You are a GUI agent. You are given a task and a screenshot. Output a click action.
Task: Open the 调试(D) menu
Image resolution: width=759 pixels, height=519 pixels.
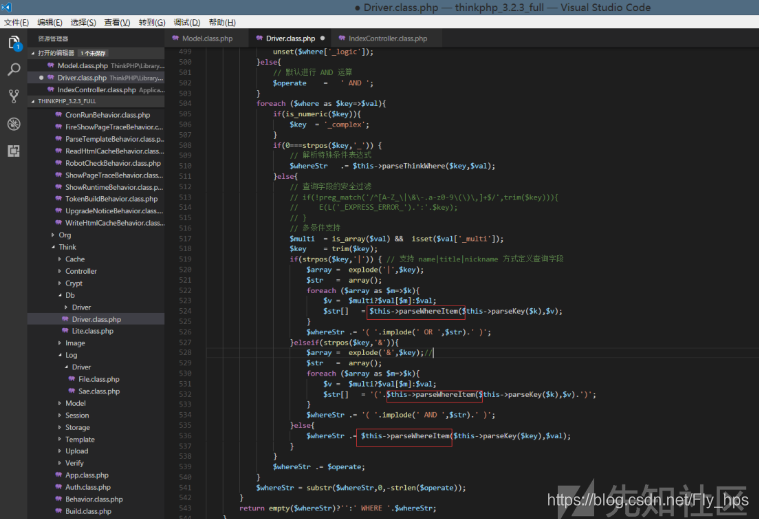coord(187,22)
